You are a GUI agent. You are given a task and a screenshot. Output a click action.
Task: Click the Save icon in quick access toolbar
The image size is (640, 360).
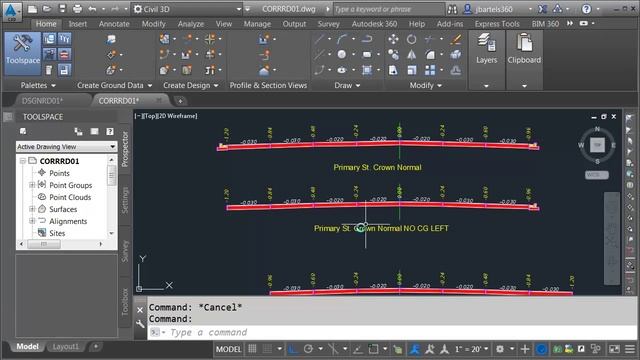(x=62, y=9)
